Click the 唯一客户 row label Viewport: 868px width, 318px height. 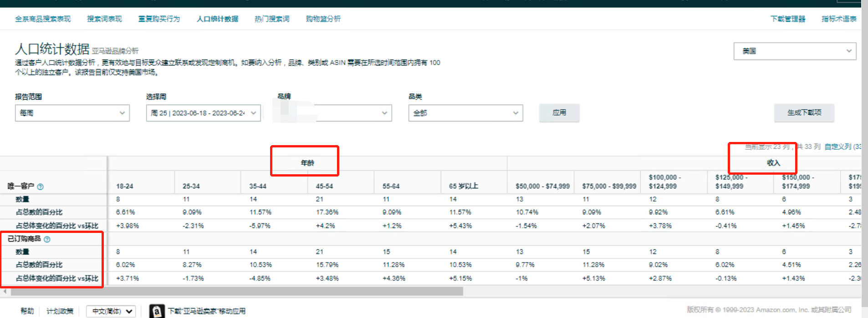point(21,187)
